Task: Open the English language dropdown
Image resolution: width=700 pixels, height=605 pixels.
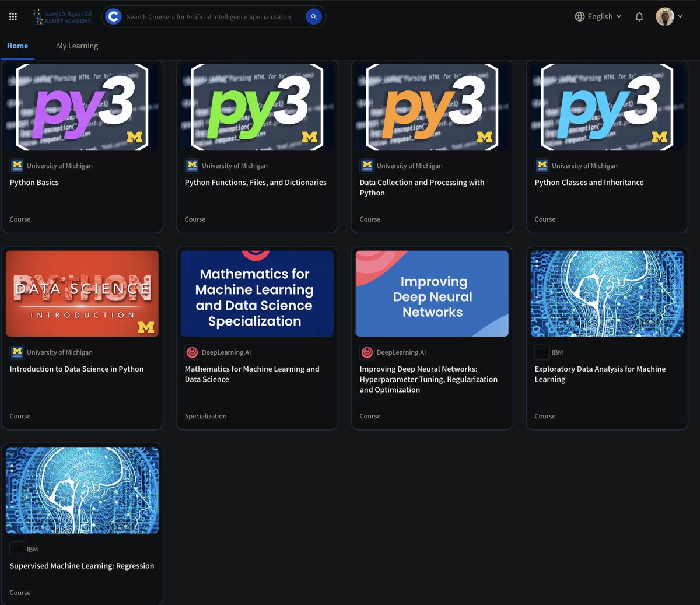Action: pyautogui.click(x=598, y=16)
